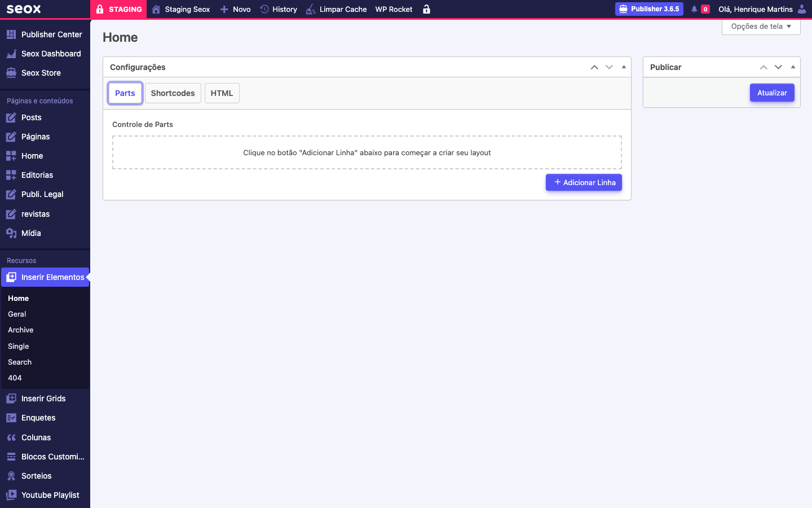The width and height of the screenshot is (812, 508).
Task: Switch to the Shortcodes tab
Action: click(173, 93)
